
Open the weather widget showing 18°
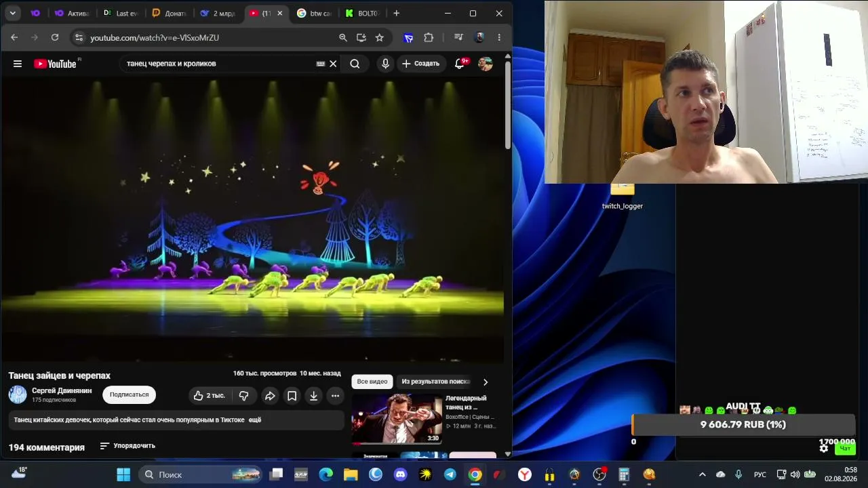click(x=20, y=472)
